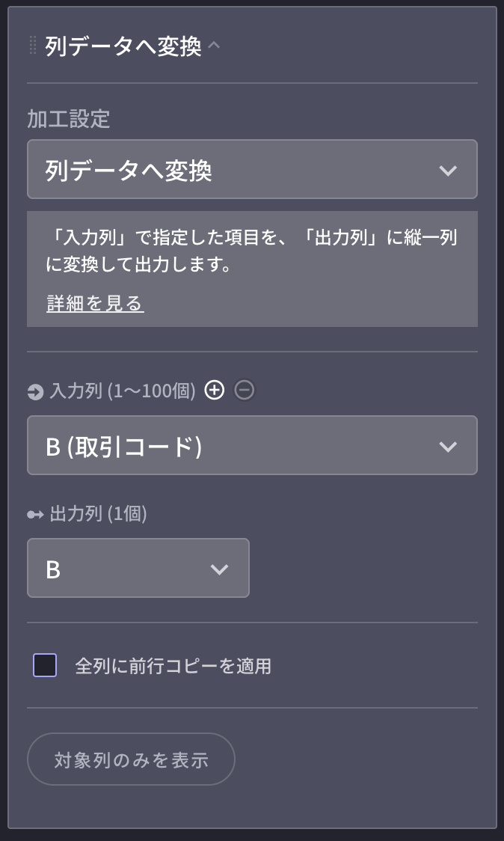Click the chevron on B (取引コード) field

click(x=449, y=445)
